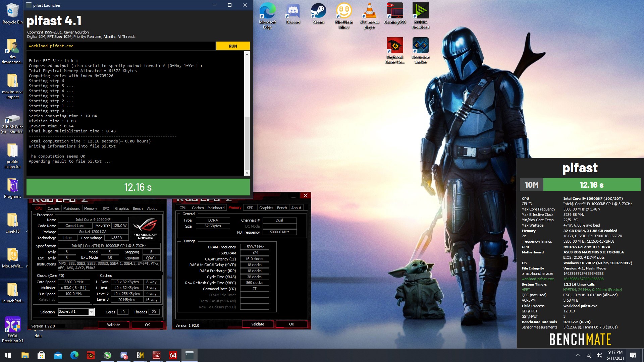Open Recursion Tracker desktop shortcut
The height and width of the screenshot is (362, 644).
coord(420,50)
